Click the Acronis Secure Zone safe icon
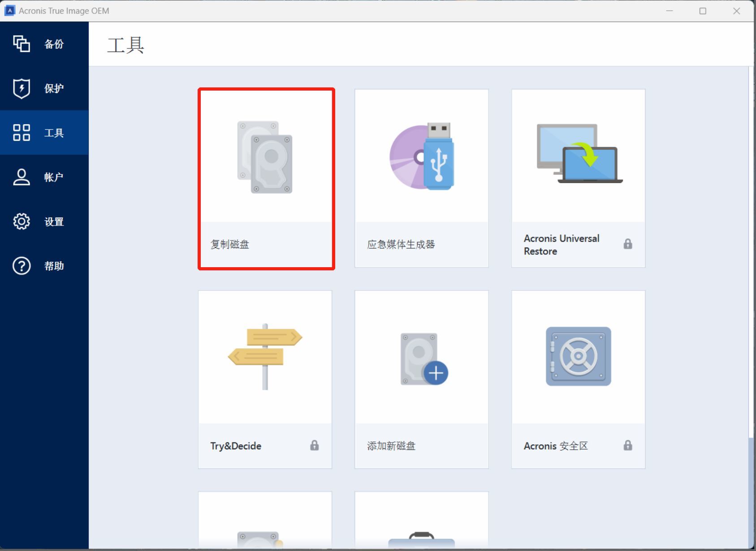 pos(578,356)
